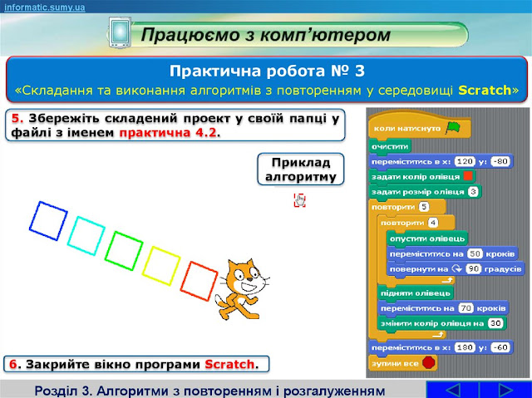Click the red drawn square
Viewport: 532px width, 398px height.
(x=199, y=281)
